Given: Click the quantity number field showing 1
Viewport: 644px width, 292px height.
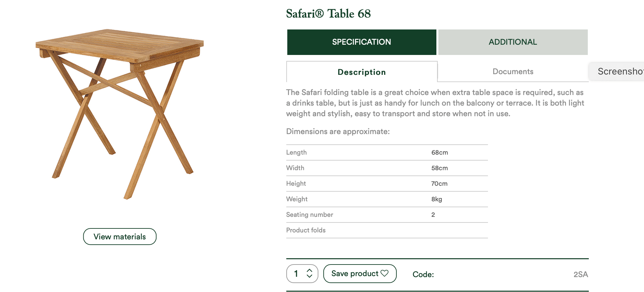Looking at the screenshot, I should tap(296, 273).
